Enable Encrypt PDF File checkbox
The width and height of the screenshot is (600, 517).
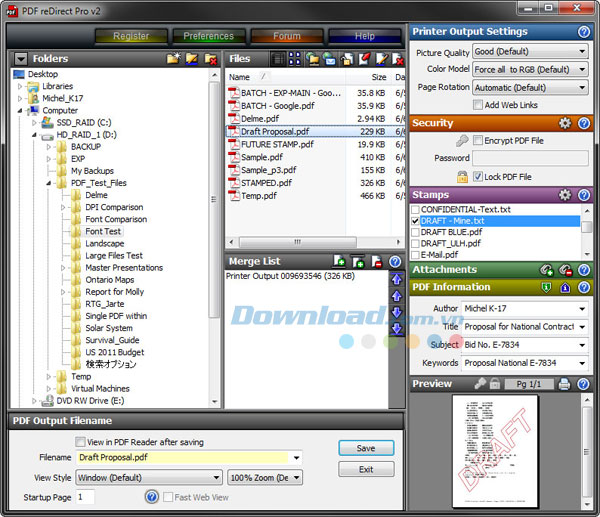click(x=478, y=140)
